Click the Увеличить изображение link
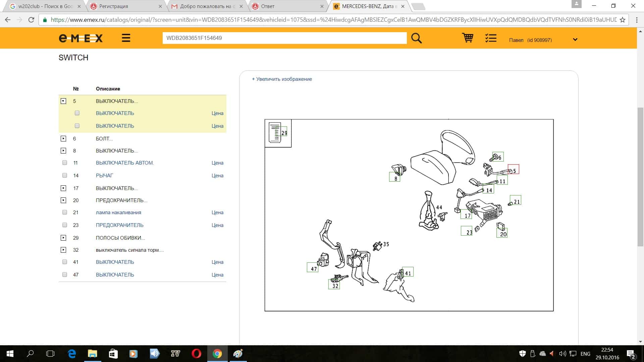The height and width of the screenshot is (362, 644). coord(282,79)
